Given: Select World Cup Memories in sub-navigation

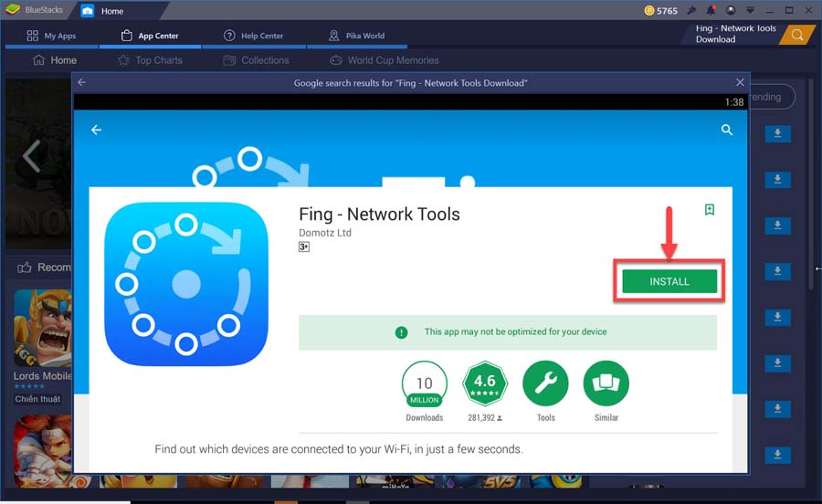Looking at the screenshot, I should (385, 60).
